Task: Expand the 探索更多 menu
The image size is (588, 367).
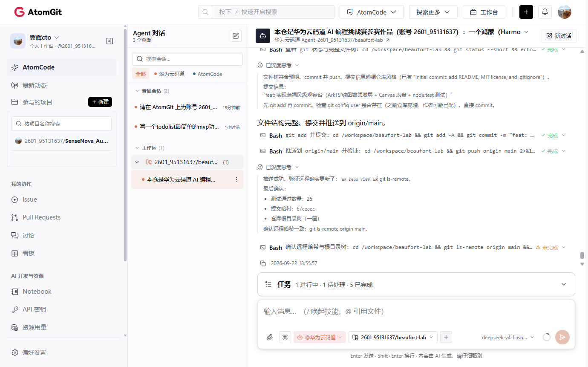Action: [x=433, y=12]
